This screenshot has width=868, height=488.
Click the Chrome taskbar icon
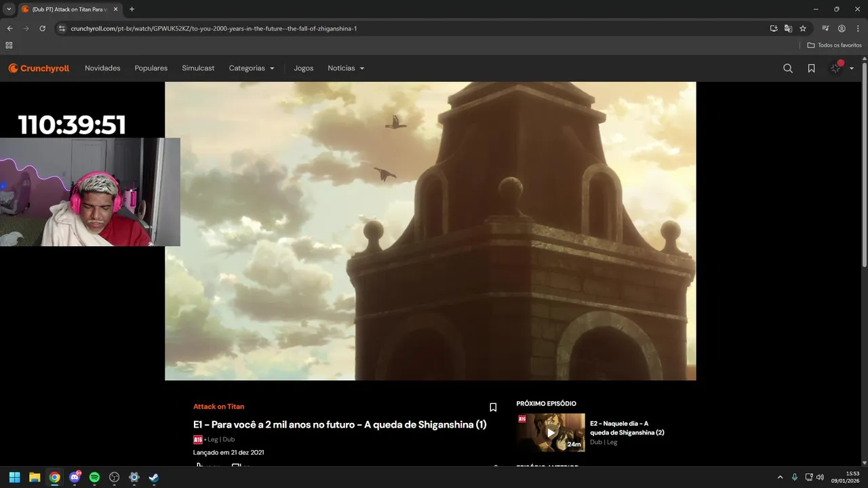54,477
